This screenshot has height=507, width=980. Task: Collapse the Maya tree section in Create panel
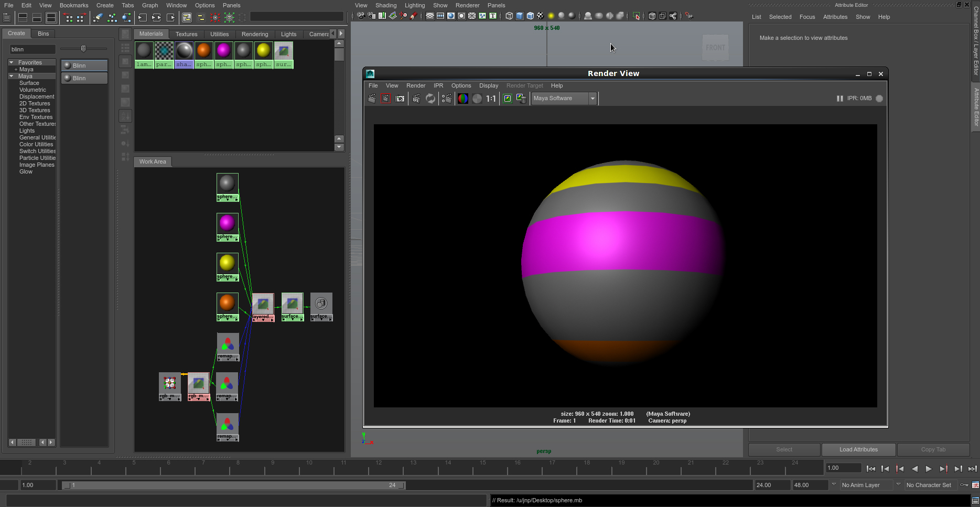[12, 76]
